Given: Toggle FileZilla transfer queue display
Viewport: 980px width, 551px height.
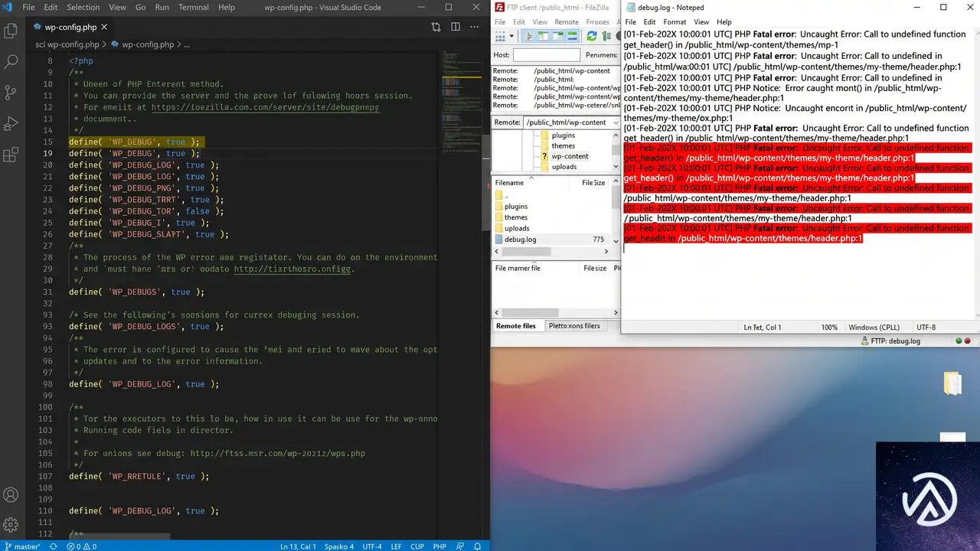Looking at the screenshot, I should coord(573,36).
